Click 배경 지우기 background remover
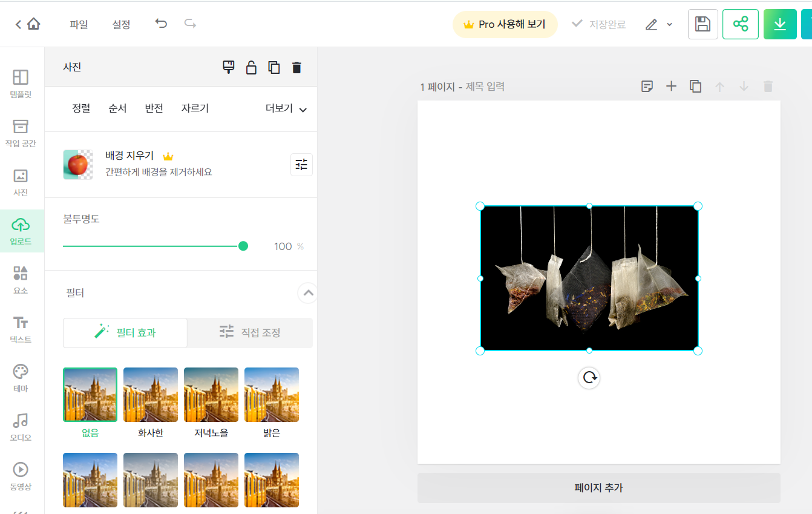The height and width of the screenshot is (514, 812). [129, 156]
